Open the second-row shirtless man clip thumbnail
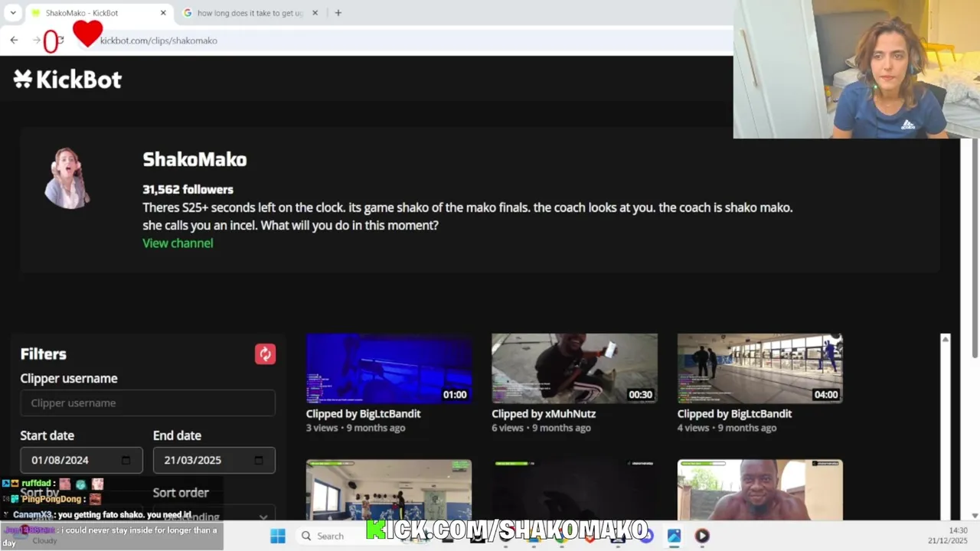Image resolution: width=980 pixels, height=551 pixels. click(x=759, y=490)
